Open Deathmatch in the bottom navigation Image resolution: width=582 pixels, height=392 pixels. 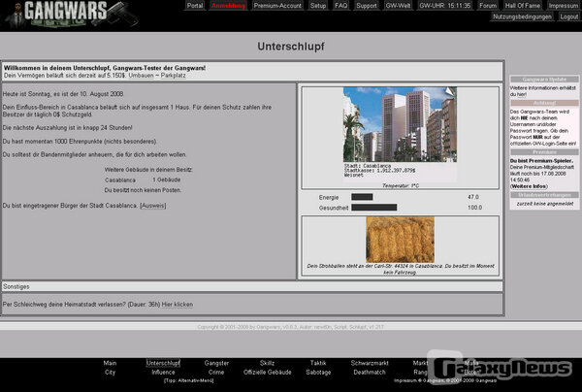[x=370, y=373]
